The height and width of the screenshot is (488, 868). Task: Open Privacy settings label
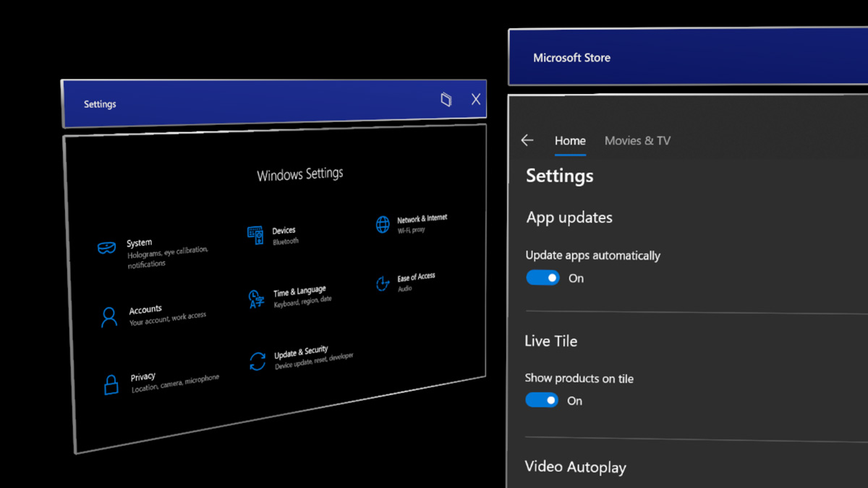click(142, 377)
